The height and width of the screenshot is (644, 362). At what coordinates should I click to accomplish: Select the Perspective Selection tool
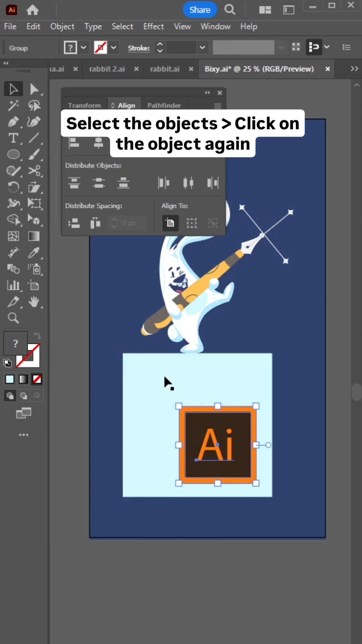point(34,220)
